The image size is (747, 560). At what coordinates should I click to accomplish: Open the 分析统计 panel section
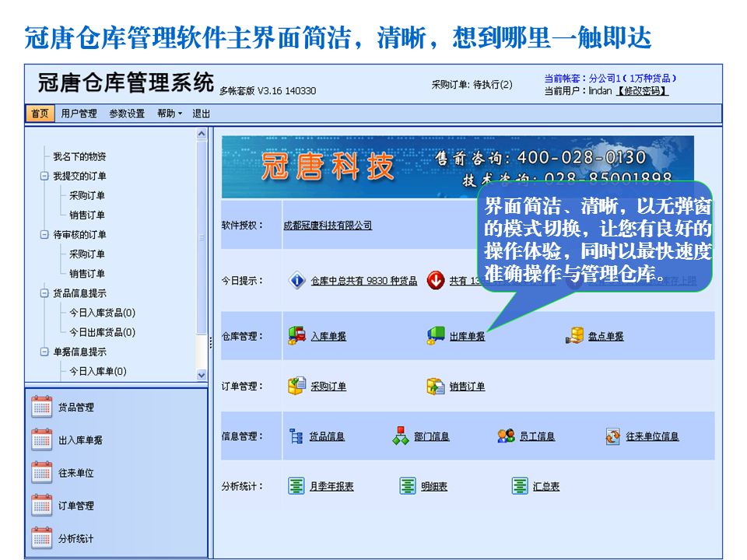click(75, 538)
